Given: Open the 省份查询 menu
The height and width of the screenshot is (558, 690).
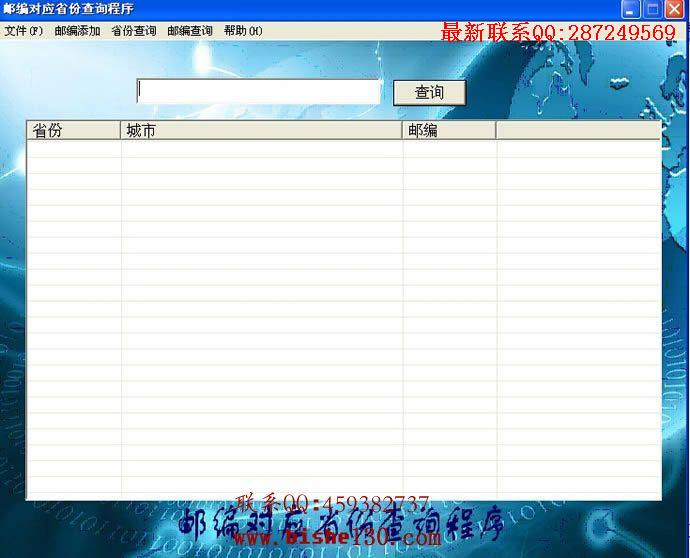Looking at the screenshot, I should click(x=134, y=31).
